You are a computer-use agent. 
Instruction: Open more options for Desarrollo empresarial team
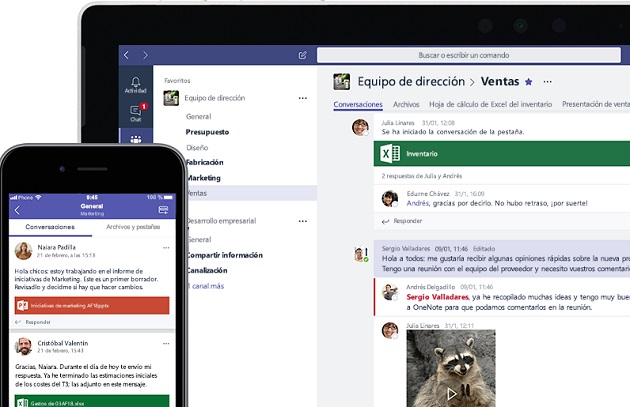[302, 221]
